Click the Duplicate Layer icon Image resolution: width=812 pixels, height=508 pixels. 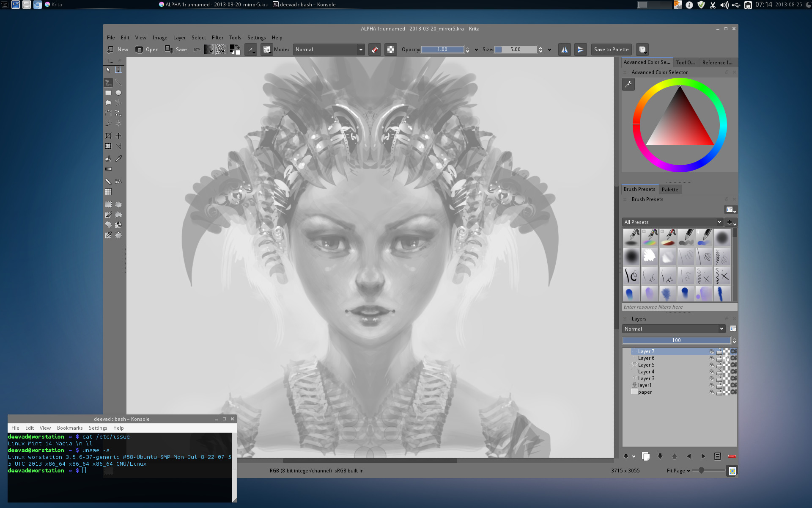(x=645, y=456)
